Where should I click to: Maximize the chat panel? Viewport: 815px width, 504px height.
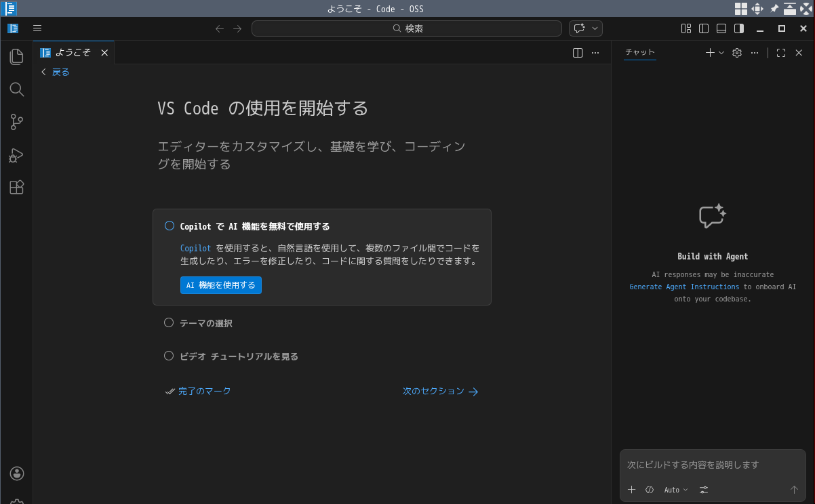[x=781, y=53]
